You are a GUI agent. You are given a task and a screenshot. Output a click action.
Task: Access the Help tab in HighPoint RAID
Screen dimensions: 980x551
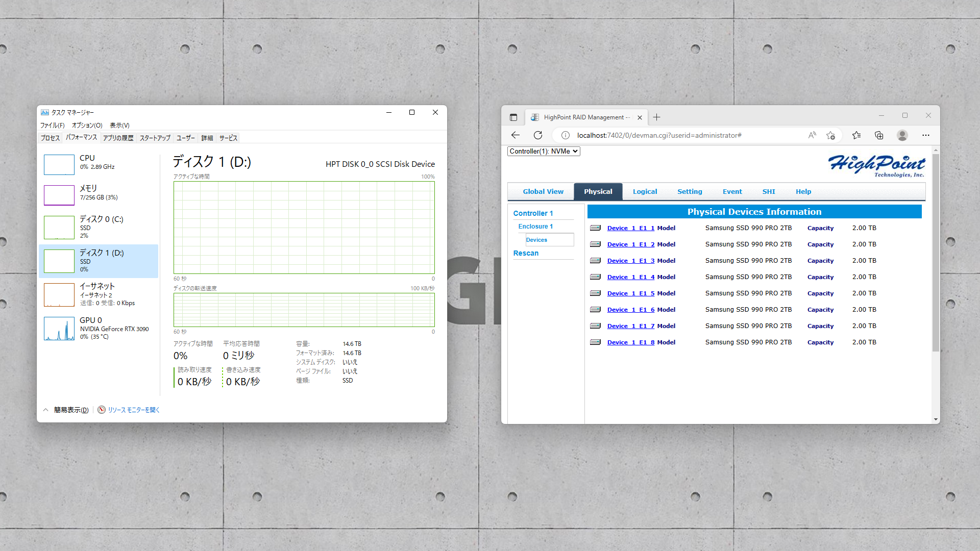pos(803,191)
